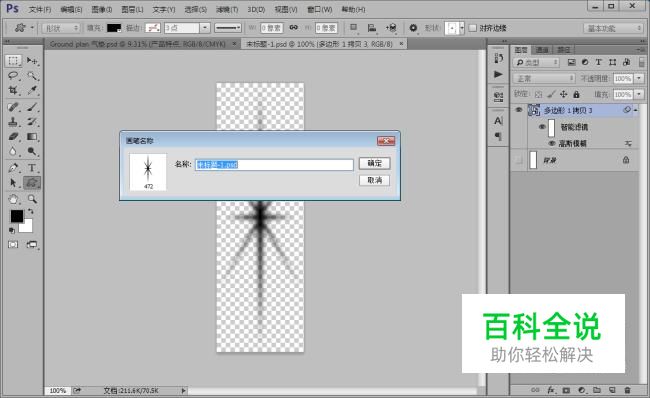This screenshot has height=398, width=650.
Task: Select the Eraser tool
Action: click(x=13, y=137)
